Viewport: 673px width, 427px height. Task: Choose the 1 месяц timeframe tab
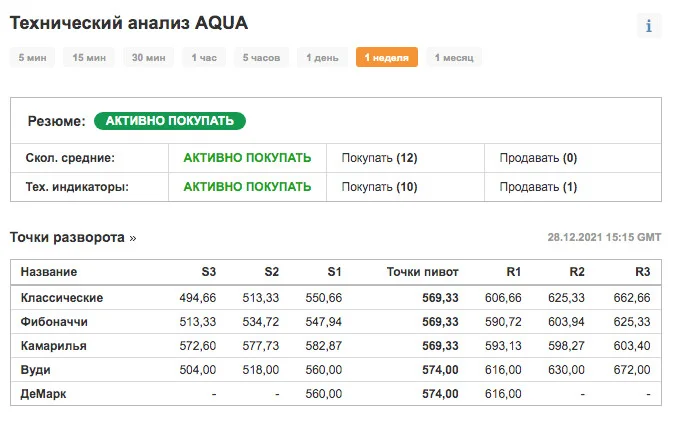(x=454, y=58)
